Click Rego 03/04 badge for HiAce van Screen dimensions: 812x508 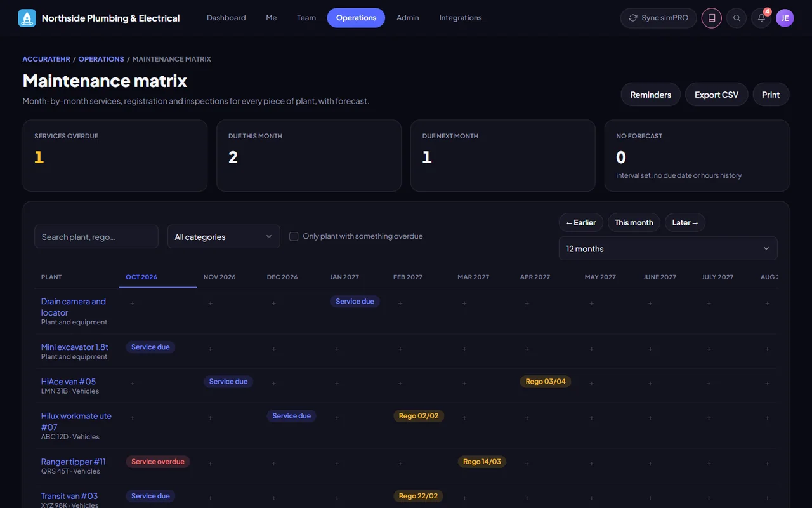[546, 382]
